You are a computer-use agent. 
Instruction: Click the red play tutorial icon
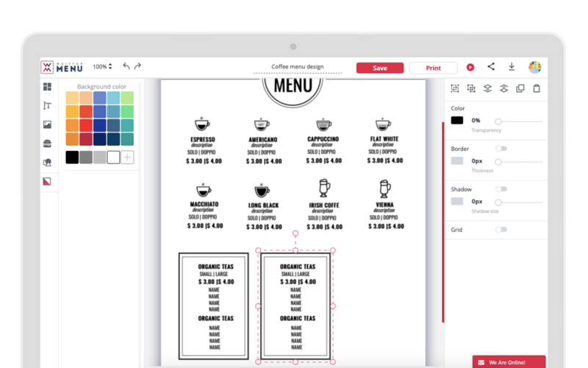tap(470, 67)
